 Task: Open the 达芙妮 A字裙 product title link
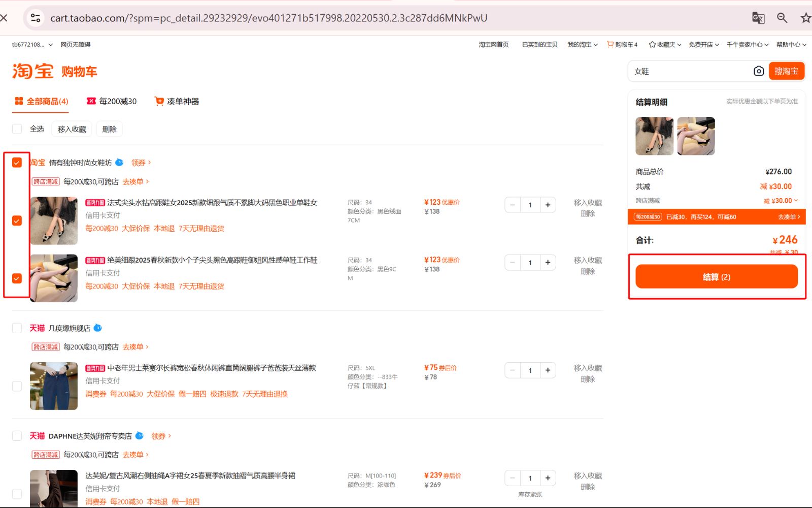coord(190,475)
